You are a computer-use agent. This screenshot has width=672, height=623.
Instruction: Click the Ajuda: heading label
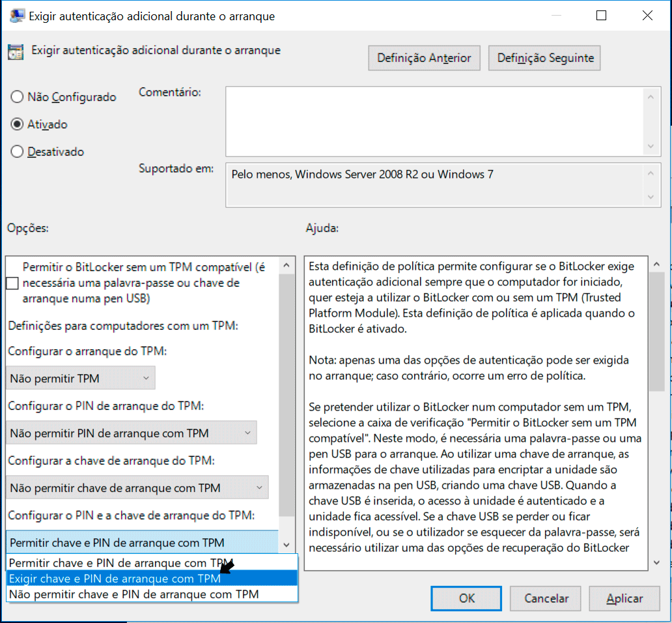click(x=322, y=228)
